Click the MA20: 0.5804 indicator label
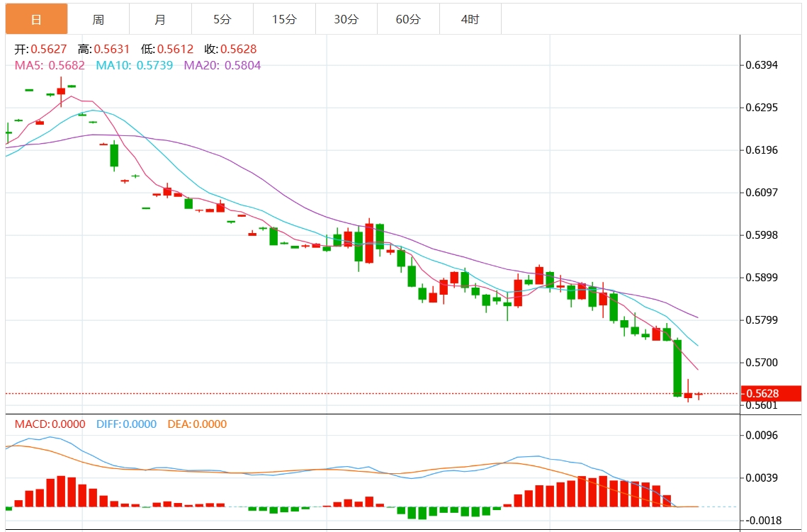Image resolution: width=807 pixels, height=532 pixels. (222, 65)
